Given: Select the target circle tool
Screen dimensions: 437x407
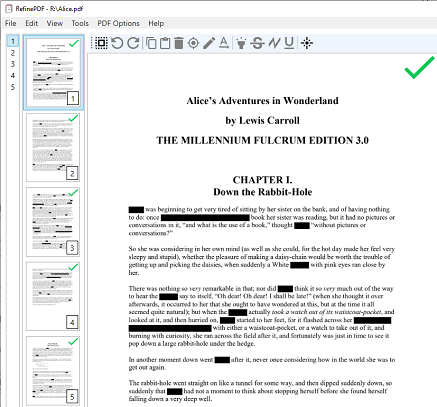Looking at the screenshot, I should [193, 43].
